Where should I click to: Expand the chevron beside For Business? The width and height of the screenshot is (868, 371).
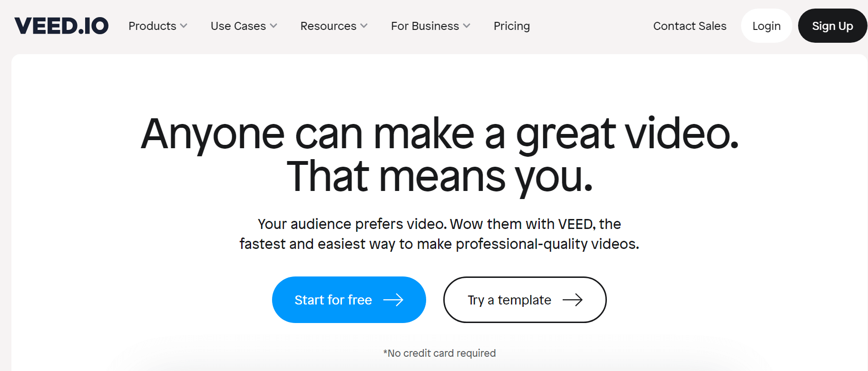tap(467, 26)
